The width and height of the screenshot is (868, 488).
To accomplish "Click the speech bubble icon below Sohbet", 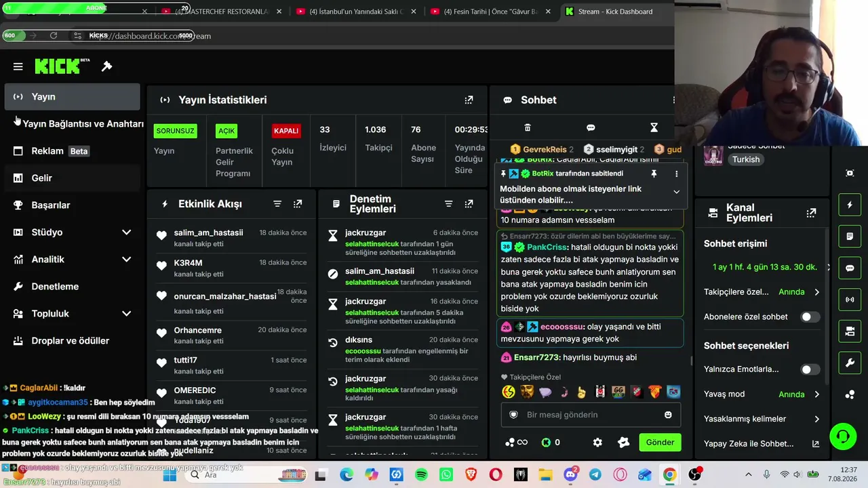I will [x=591, y=127].
